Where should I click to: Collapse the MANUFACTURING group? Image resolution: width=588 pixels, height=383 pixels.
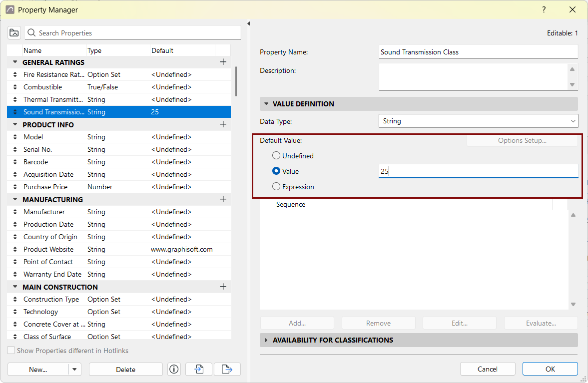click(x=15, y=199)
